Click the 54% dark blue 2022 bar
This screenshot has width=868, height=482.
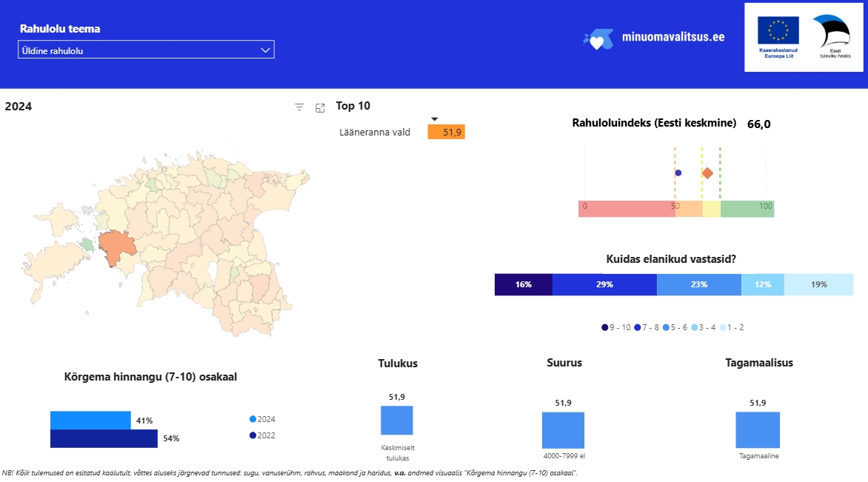coord(104,439)
